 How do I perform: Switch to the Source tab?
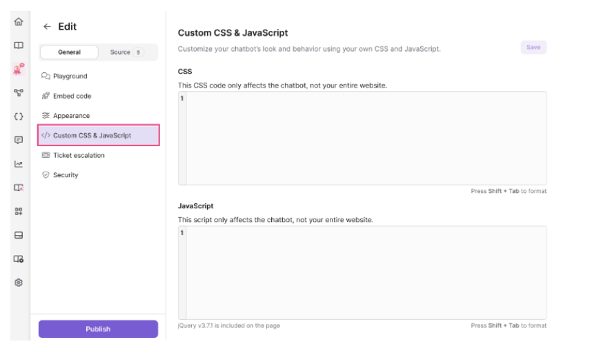coord(125,52)
